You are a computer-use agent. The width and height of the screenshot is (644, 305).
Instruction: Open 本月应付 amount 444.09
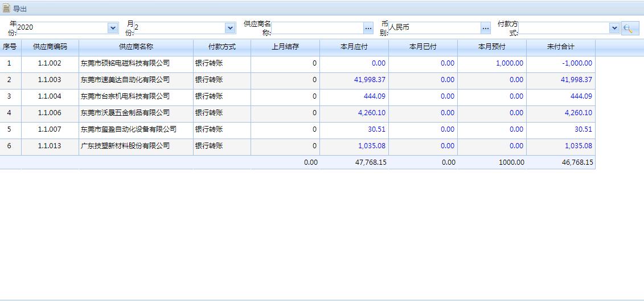click(x=375, y=96)
